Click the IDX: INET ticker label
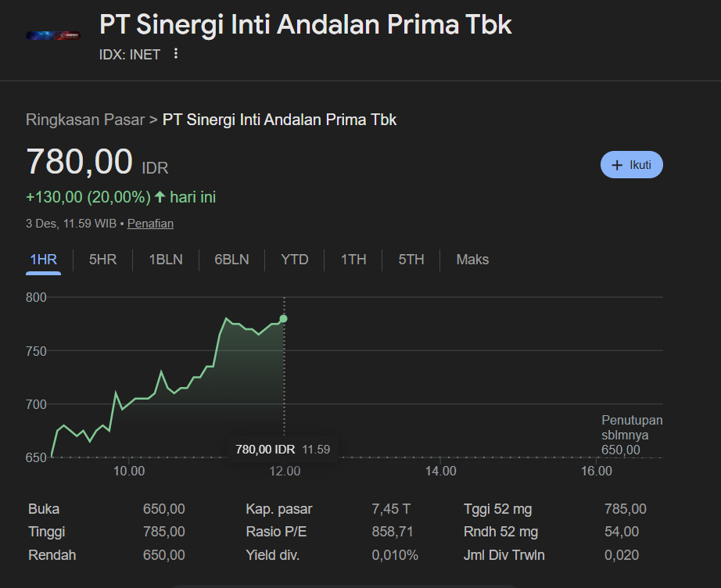The height and width of the screenshot is (588, 721). click(x=130, y=54)
